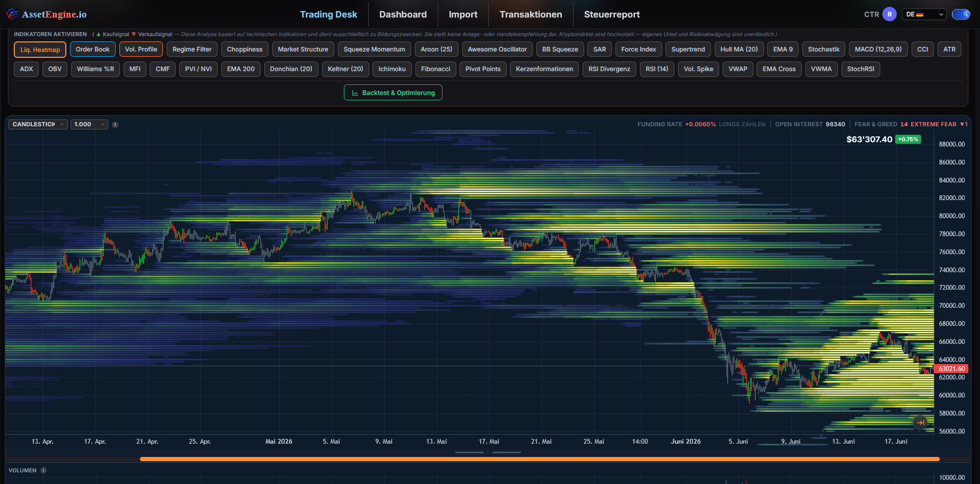Enable the Market Structure indicator

pos(303,49)
